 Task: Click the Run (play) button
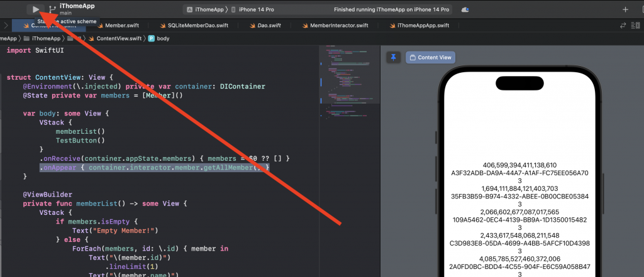[36, 9]
